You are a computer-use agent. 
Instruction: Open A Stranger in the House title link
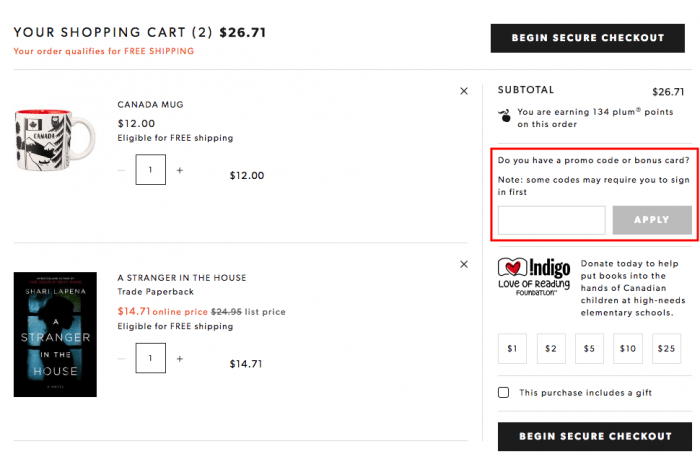182,278
